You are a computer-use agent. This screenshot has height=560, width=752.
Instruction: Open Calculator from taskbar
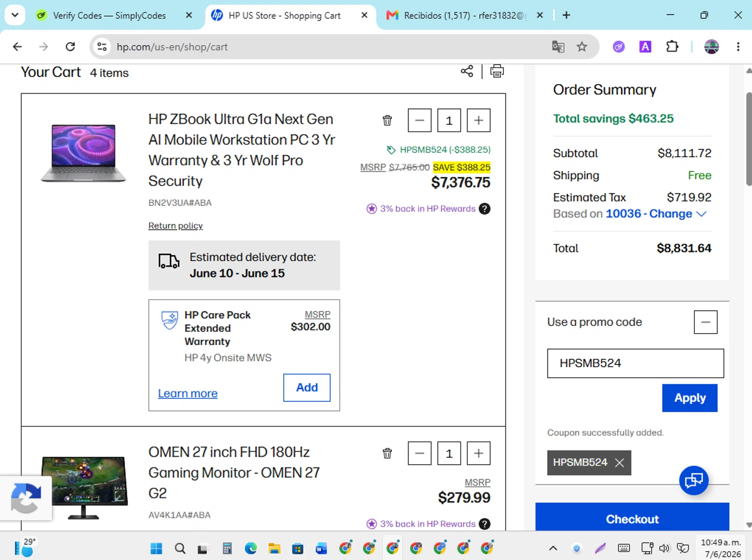[x=227, y=548]
